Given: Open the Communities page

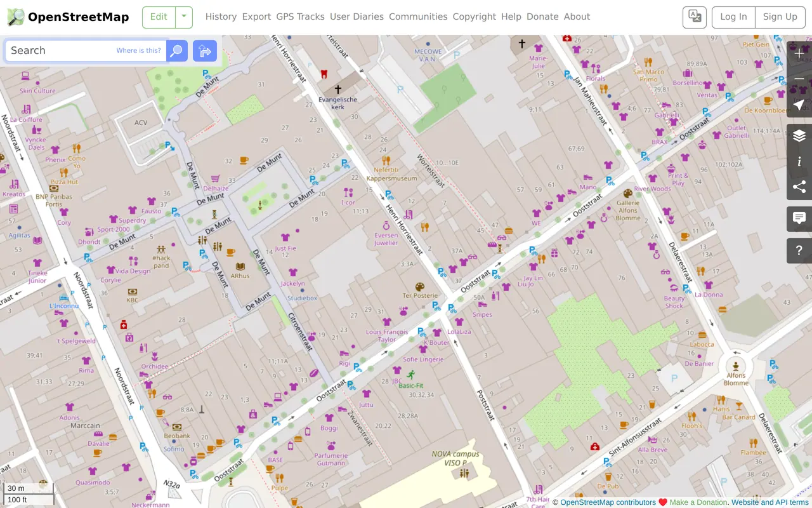Looking at the screenshot, I should (418, 17).
